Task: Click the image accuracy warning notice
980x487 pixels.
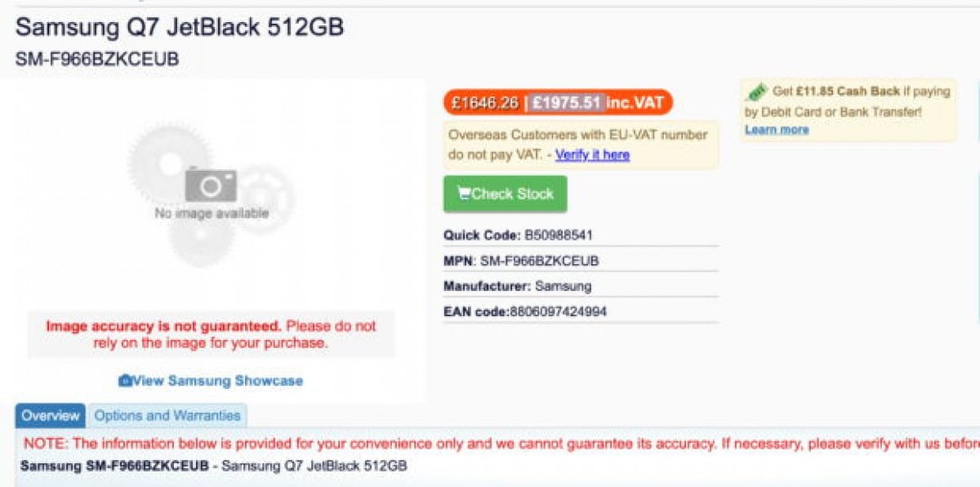Action: pos(211,334)
